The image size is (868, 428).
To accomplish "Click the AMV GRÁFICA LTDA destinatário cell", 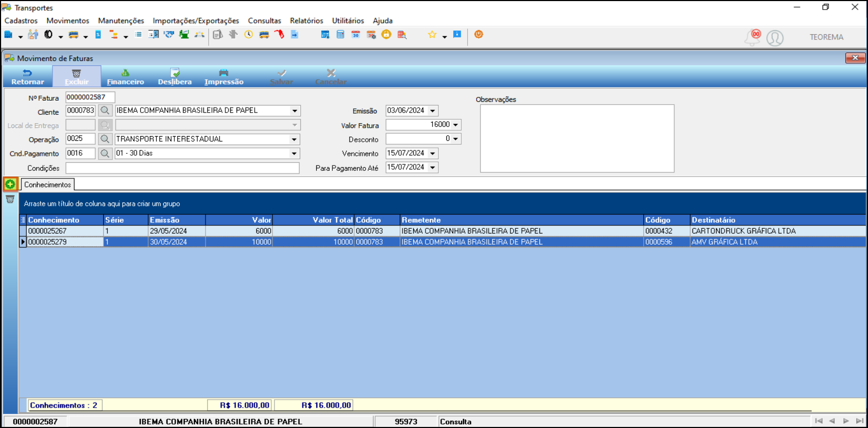I will [778, 242].
